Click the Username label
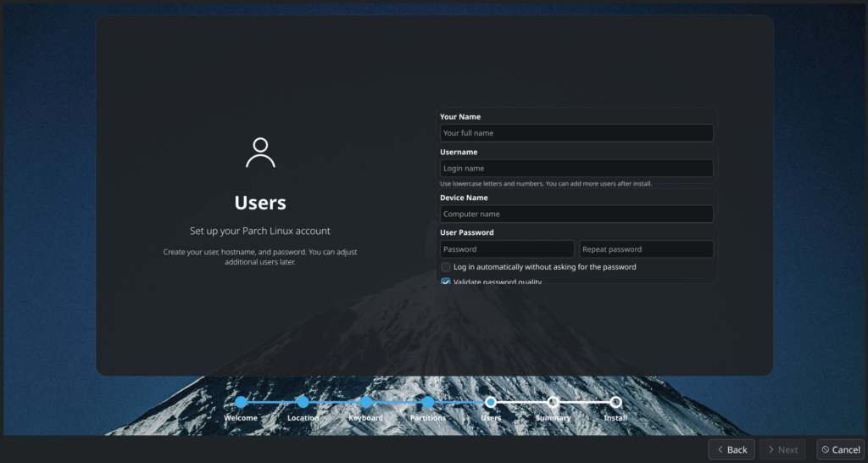Image resolution: width=868 pixels, height=463 pixels. point(459,152)
